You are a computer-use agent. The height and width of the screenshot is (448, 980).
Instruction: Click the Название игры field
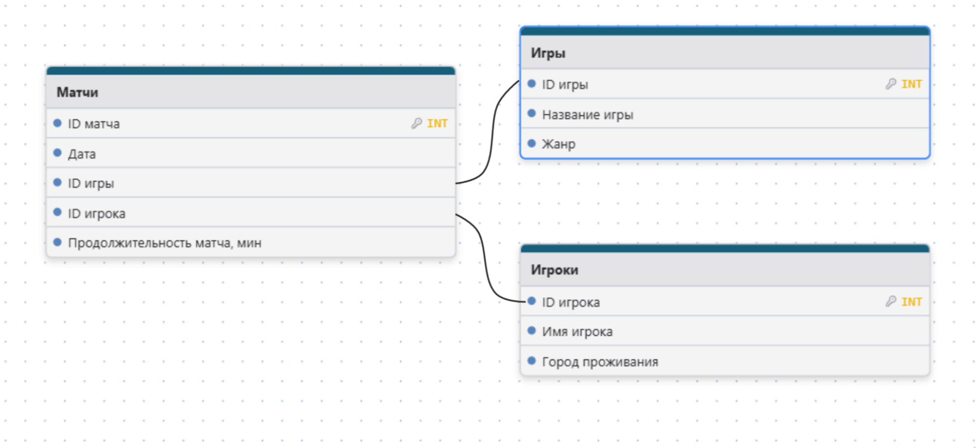click(x=725, y=114)
